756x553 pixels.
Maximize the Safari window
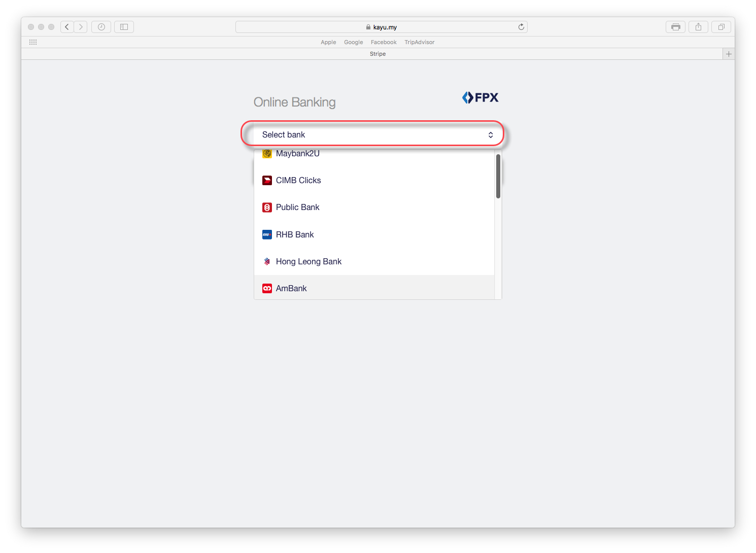click(x=51, y=27)
